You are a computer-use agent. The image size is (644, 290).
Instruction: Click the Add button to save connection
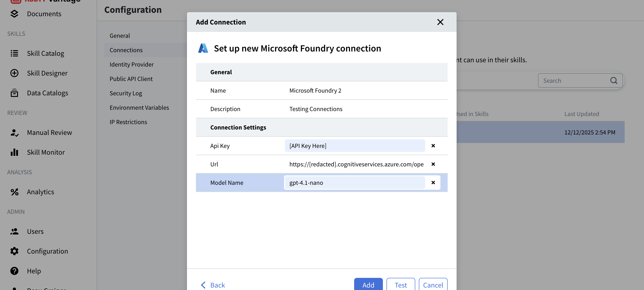(x=368, y=285)
